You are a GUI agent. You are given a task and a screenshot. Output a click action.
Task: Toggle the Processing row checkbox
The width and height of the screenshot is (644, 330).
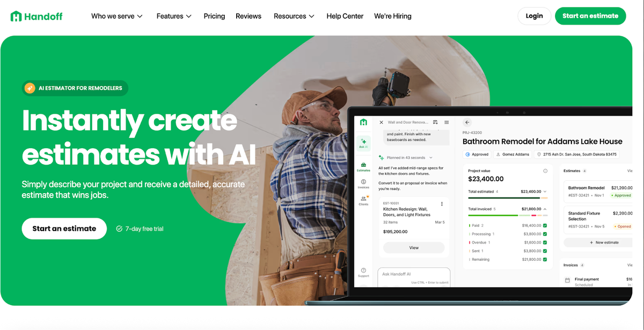[x=545, y=234]
